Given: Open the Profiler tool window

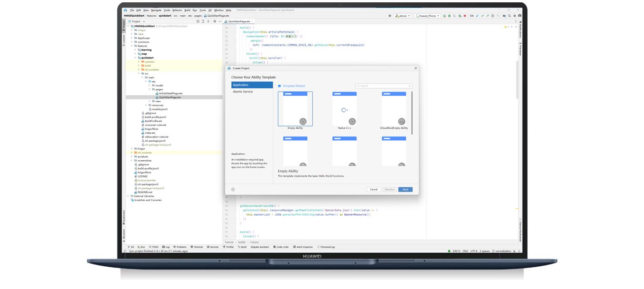Looking at the screenshot, I should [228, 247].
